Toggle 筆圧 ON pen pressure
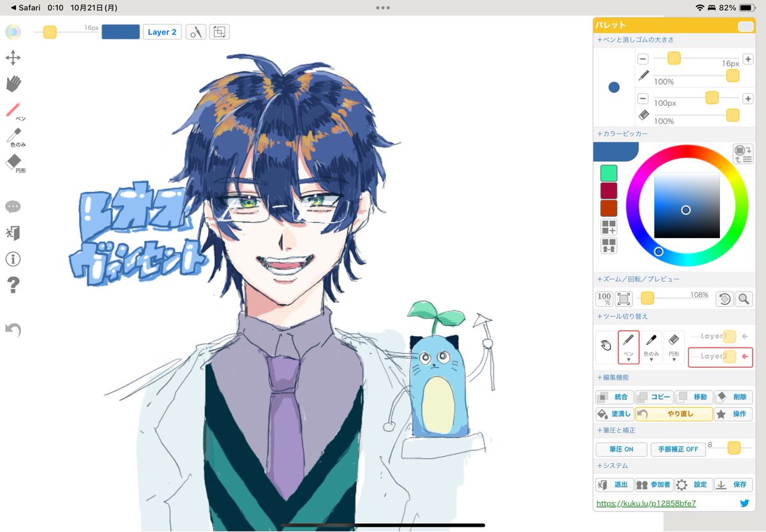Viewport: 766px width, 532px height. click(621, 449)
